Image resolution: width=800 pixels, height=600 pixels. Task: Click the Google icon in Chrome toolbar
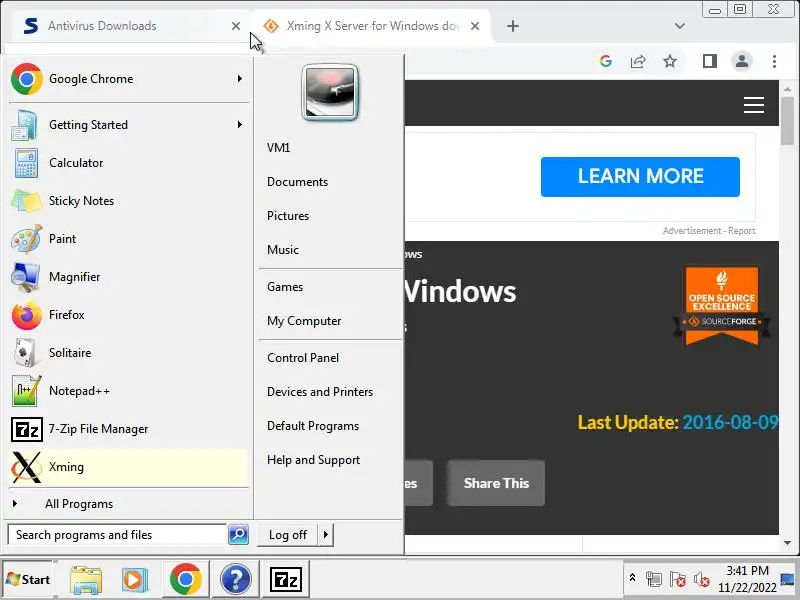point(606,61)
